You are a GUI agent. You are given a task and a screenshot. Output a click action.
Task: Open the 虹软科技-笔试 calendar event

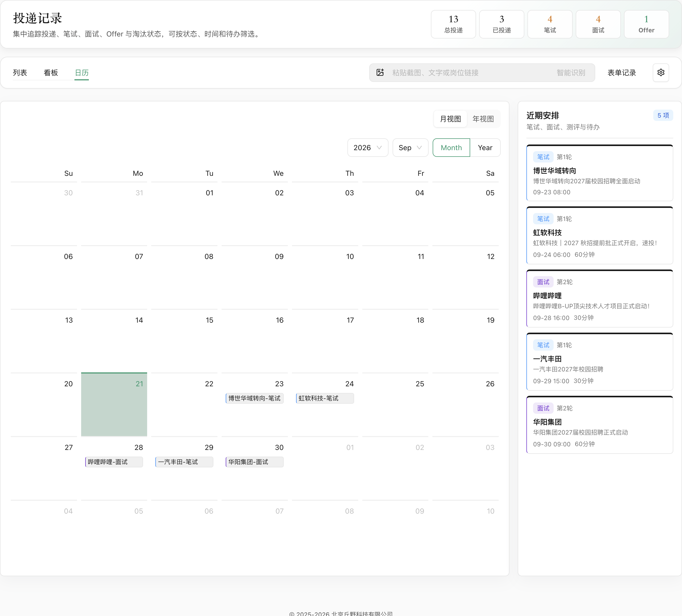tap(325, 398)
